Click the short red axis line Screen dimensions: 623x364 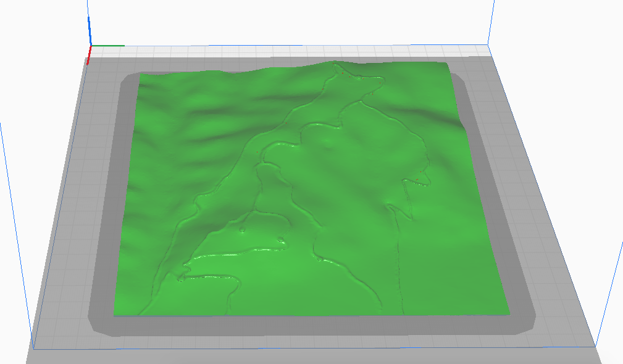coord(89,56)
